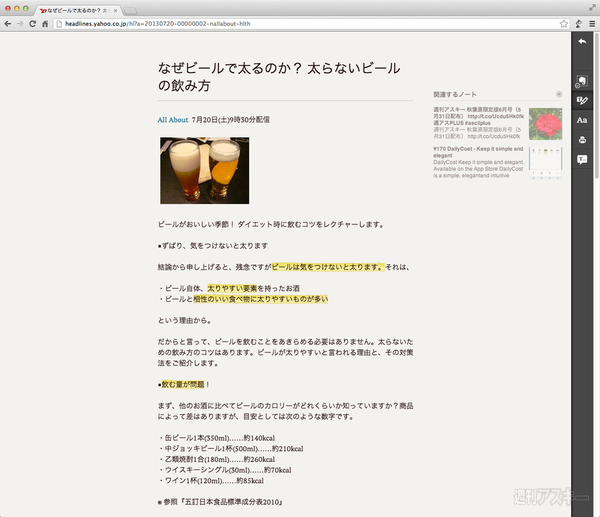Open a new tab with the blank tab button
The height and width of the screenshot is (517, 600).
130,11
